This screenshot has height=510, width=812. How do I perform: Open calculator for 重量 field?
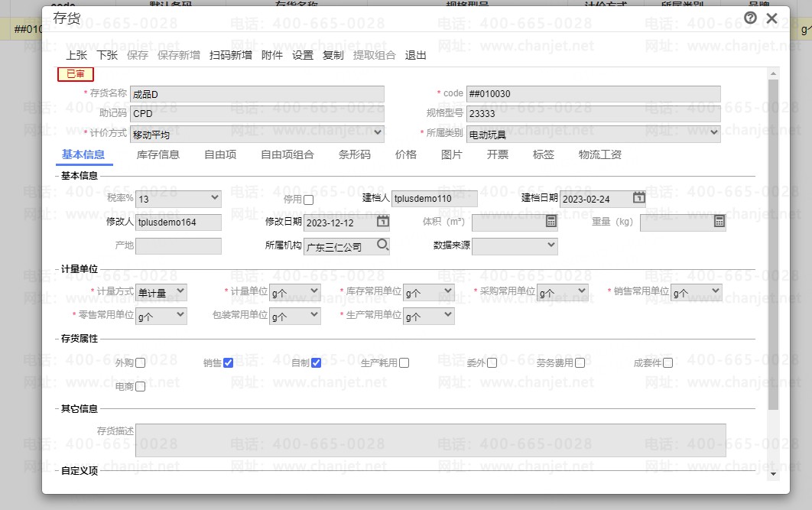(719, 222)
